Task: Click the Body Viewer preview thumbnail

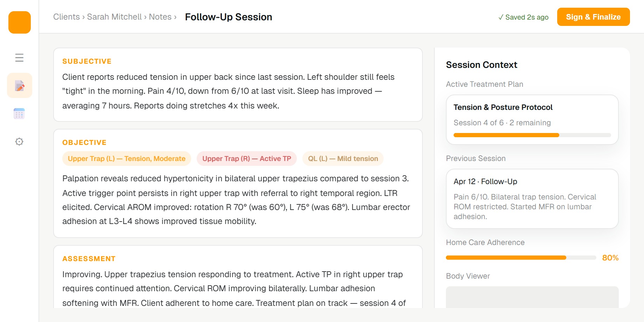Action: click(532, 297)
